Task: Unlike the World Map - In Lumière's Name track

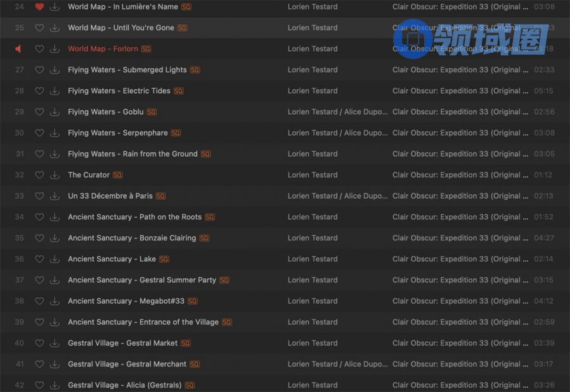Action: (39, 7)
